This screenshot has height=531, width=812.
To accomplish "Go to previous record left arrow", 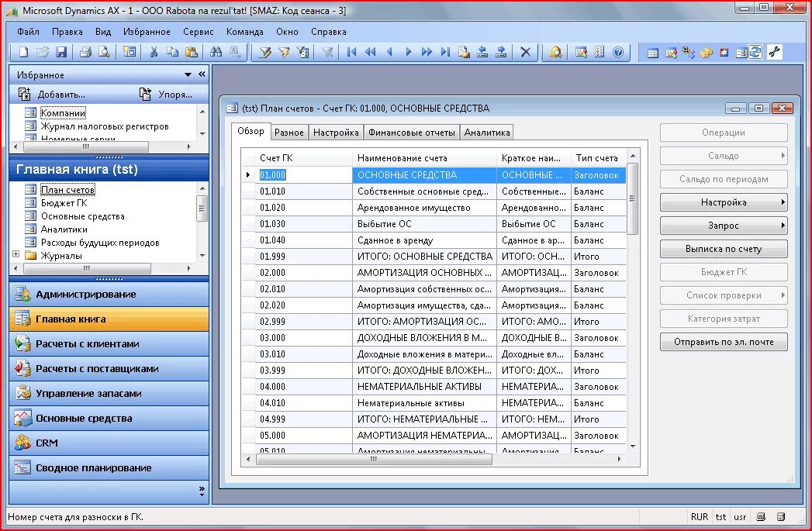I will (389, 52).
